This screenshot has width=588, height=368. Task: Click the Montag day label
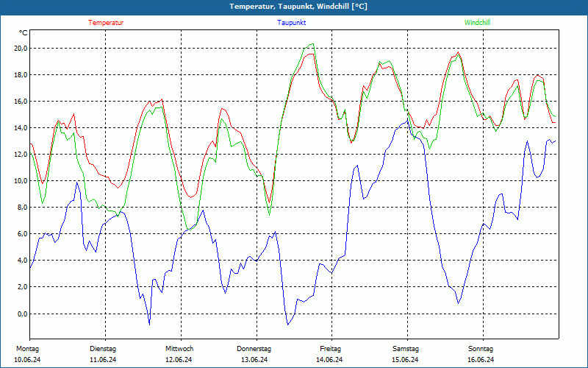click(27, 349)
